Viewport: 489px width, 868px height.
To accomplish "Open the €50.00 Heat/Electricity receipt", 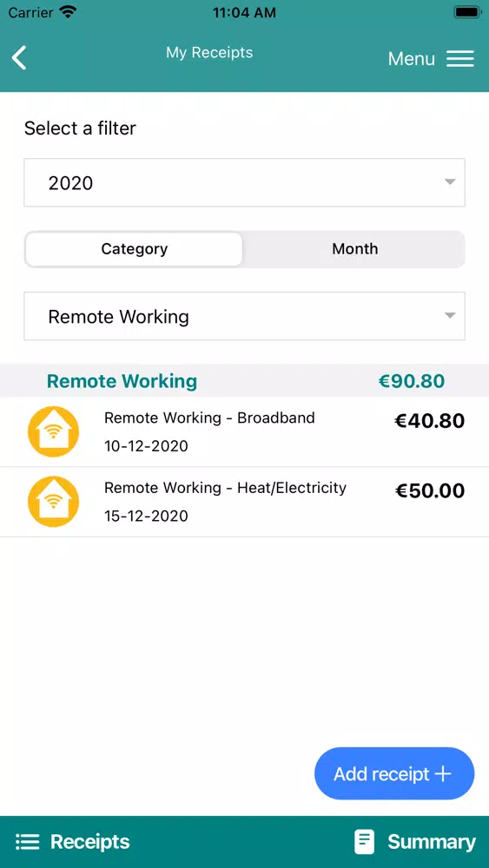I will pos(244,502).
